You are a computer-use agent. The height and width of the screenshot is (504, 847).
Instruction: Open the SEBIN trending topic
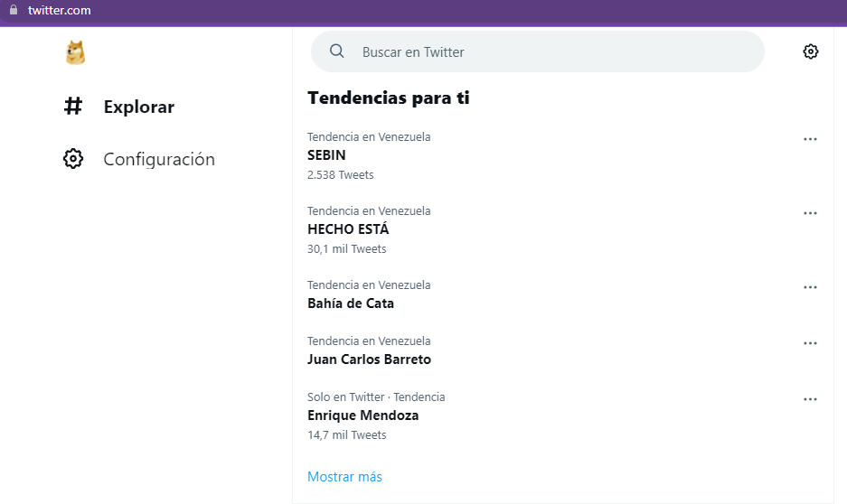click(326, 155)
